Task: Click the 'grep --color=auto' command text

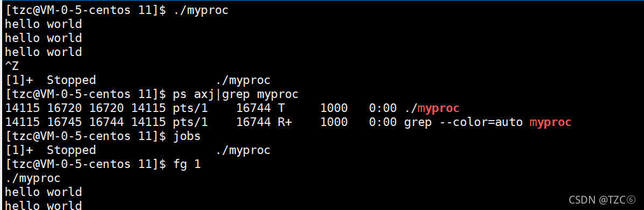Action: [463, 122]
